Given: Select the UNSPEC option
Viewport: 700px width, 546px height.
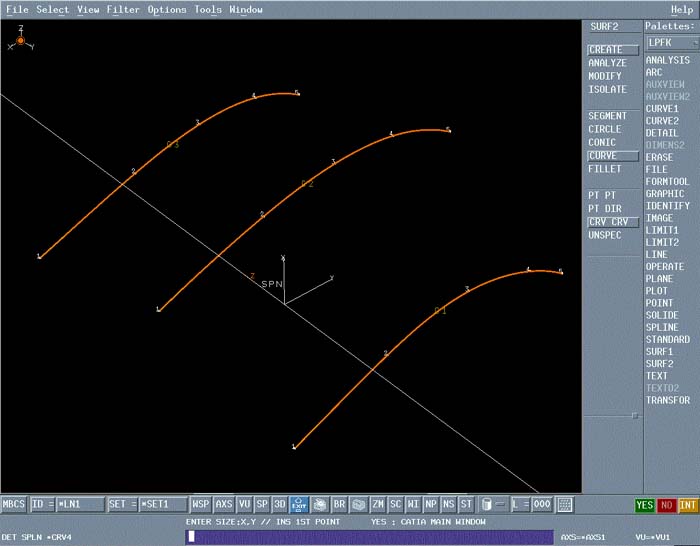Looking at the screenshot, I should (x=604, y=235).
